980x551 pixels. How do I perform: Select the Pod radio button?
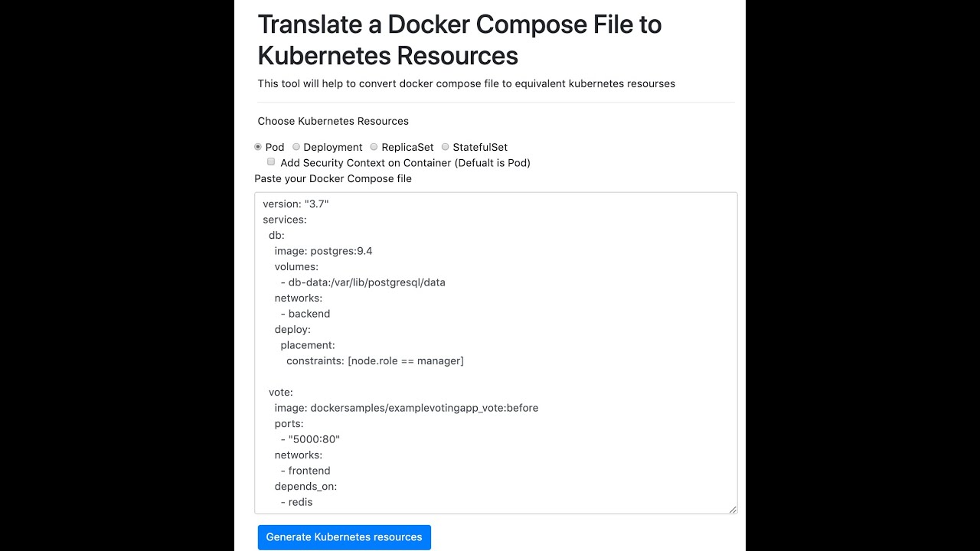coord(258,147)
